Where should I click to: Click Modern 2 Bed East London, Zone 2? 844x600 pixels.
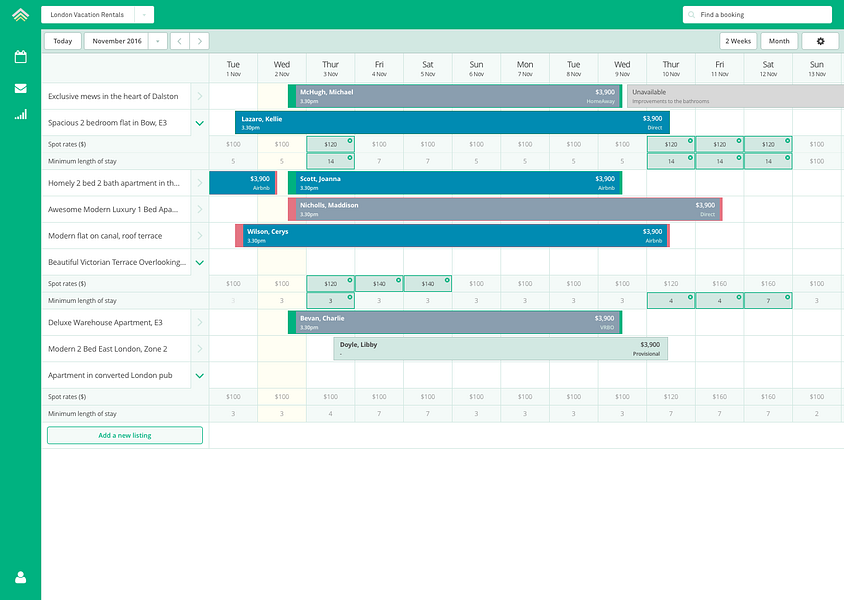pos(108,349)
